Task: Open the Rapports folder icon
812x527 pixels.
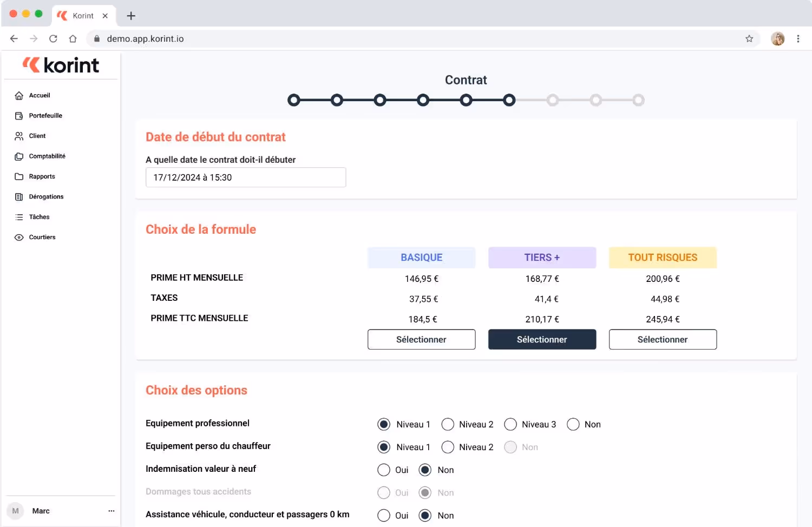Action: [19, 176]
